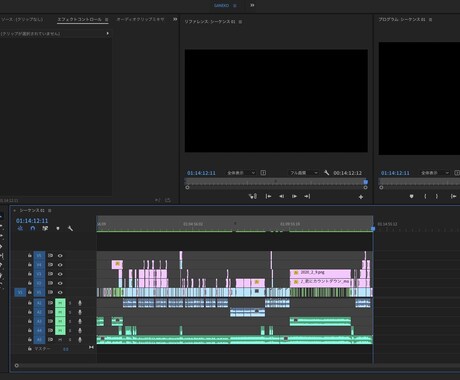Screen dimensions: 460x380
Task: Step back one frame in Reference monitor
Action: (282, 196)
